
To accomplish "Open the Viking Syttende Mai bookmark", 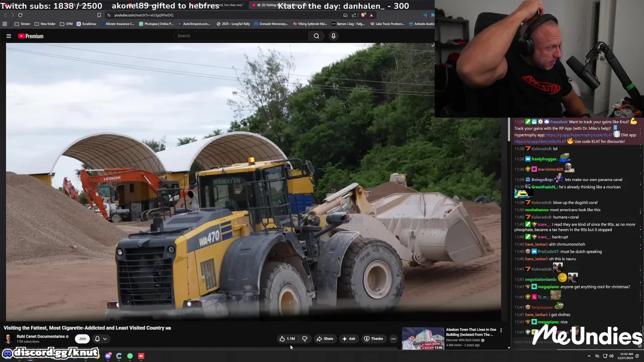I will tap(310, 24).
